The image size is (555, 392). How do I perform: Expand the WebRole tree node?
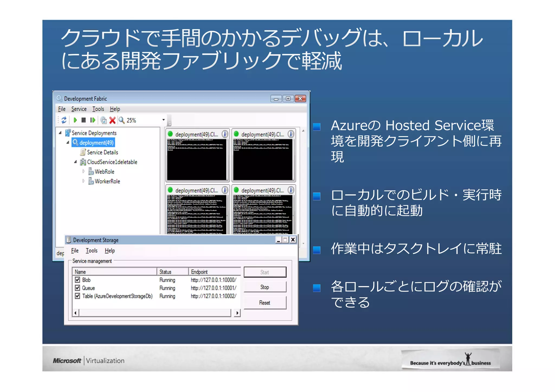pos(83,171)
